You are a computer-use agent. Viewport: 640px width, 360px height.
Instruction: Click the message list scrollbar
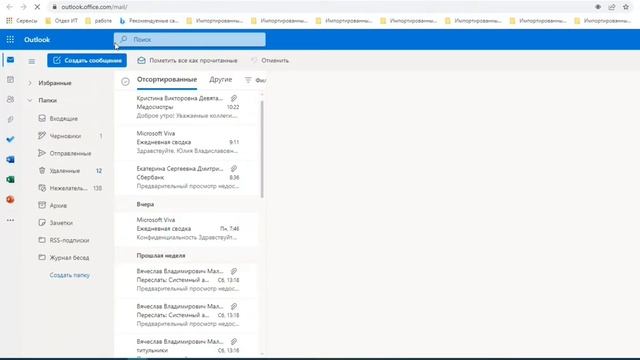click(262, 149)
